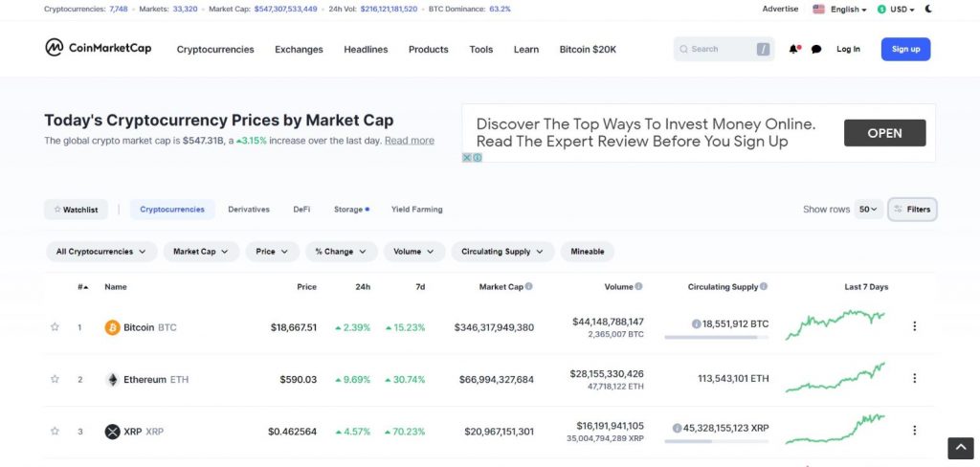
Task: Click info icon beside XRP supply
Action: 677,428
